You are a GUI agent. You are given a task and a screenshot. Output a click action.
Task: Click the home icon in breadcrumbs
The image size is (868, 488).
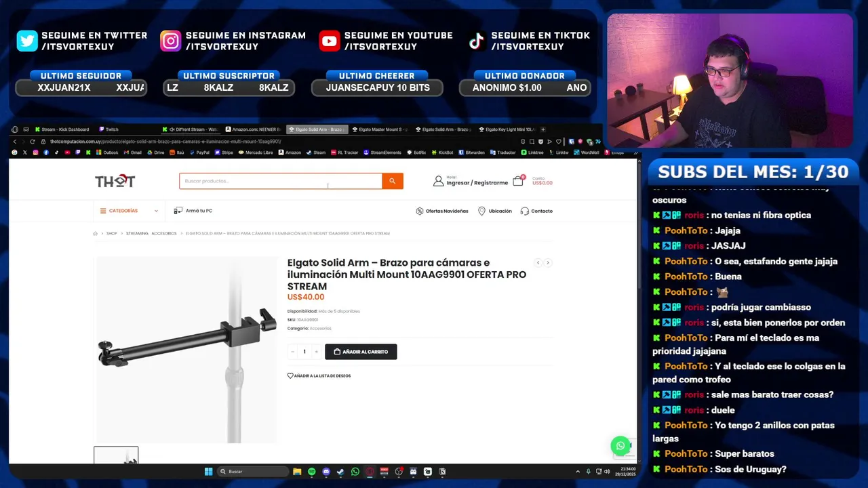tap(96, 233)
